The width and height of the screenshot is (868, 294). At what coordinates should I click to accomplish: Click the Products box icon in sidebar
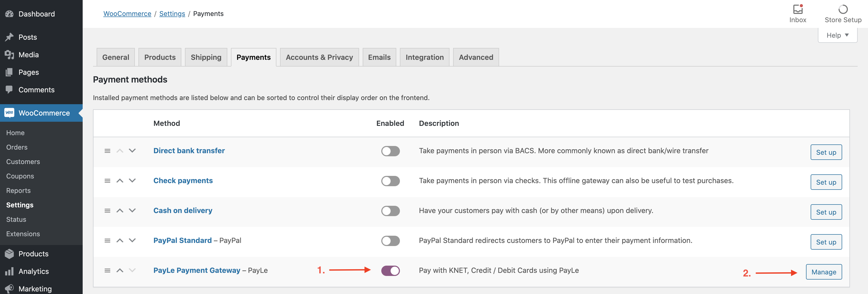coord(10,254)
